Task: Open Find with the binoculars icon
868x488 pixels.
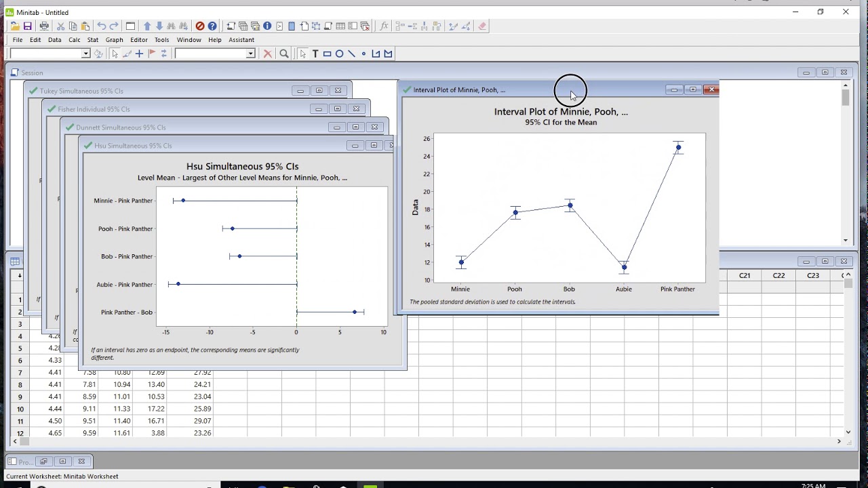Action: (172, 26)
